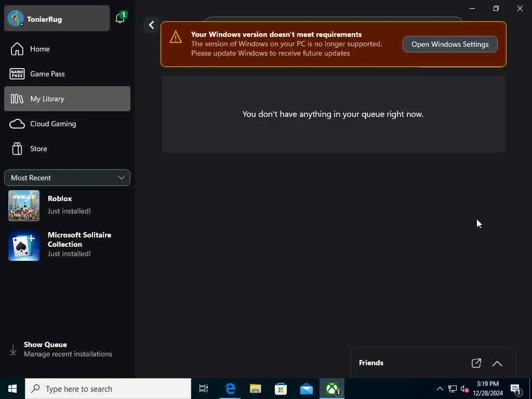Screen dimensions: 532x399
Task: Open the Store section
Action: pos(67,149)
